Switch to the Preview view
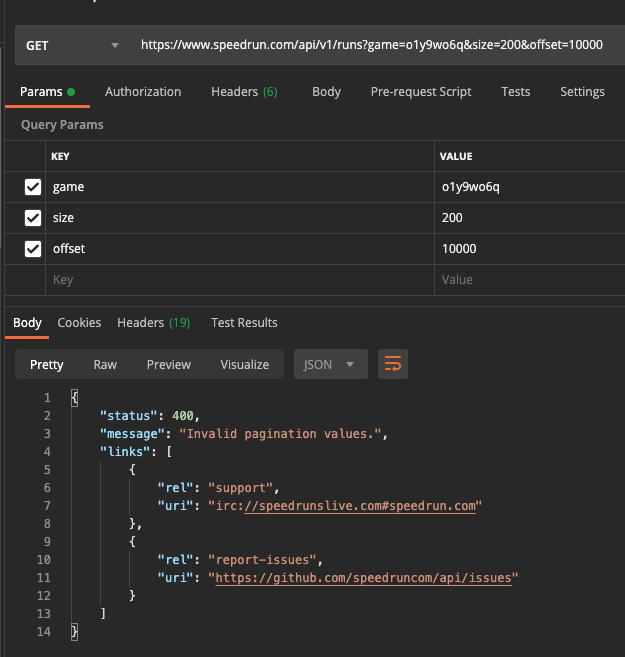625x657 pixels. click(169, 365)
